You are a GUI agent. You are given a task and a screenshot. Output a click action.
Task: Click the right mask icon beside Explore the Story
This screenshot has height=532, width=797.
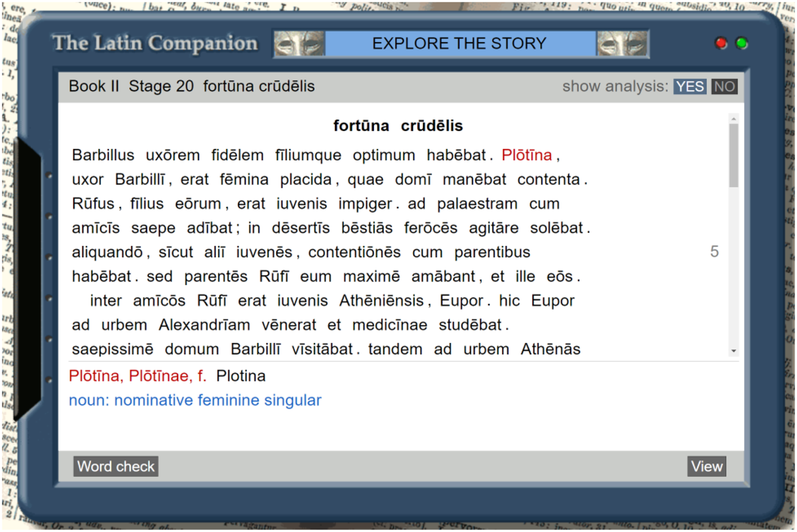(622, 44)
